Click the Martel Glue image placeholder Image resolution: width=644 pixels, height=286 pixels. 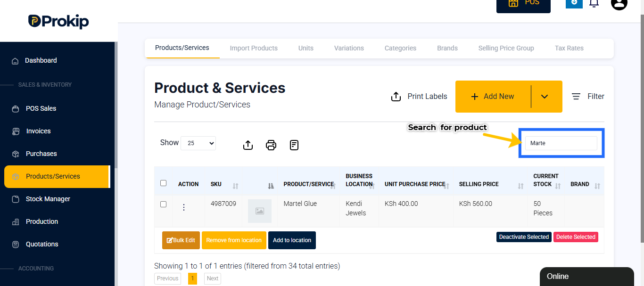pyautogui.click(x=260, y=211)
